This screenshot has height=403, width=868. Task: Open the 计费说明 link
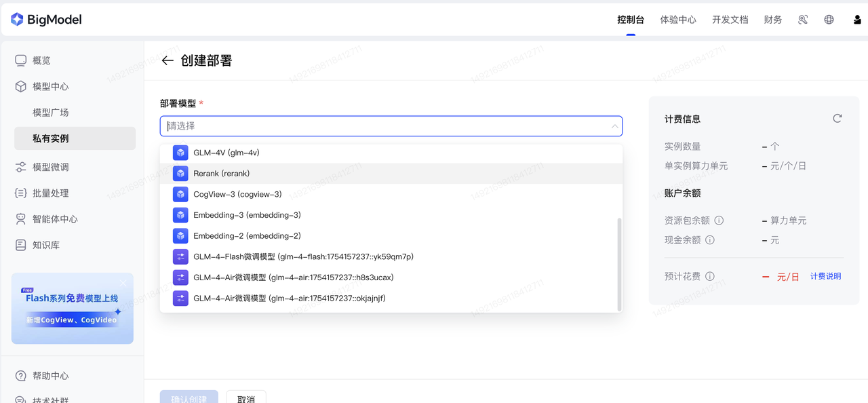(825, 276)
